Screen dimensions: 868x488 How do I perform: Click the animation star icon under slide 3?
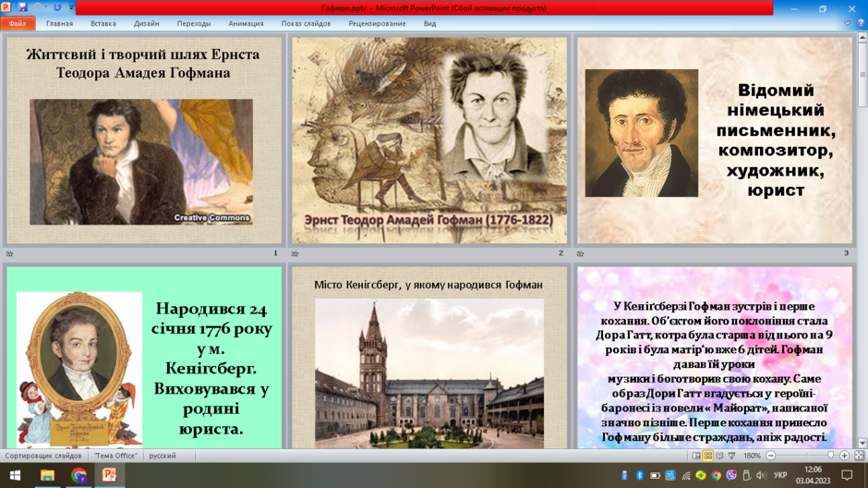[x=580, y=253]
